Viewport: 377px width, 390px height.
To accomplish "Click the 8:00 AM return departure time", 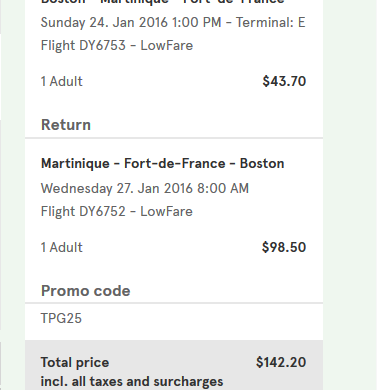I will coord(223,188).
